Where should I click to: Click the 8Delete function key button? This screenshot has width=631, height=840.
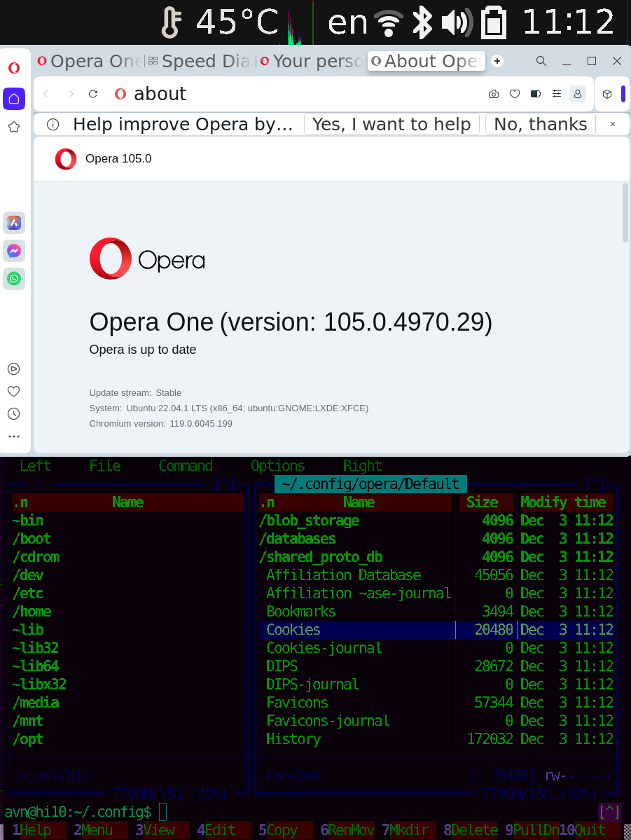[x=471, y=829]
